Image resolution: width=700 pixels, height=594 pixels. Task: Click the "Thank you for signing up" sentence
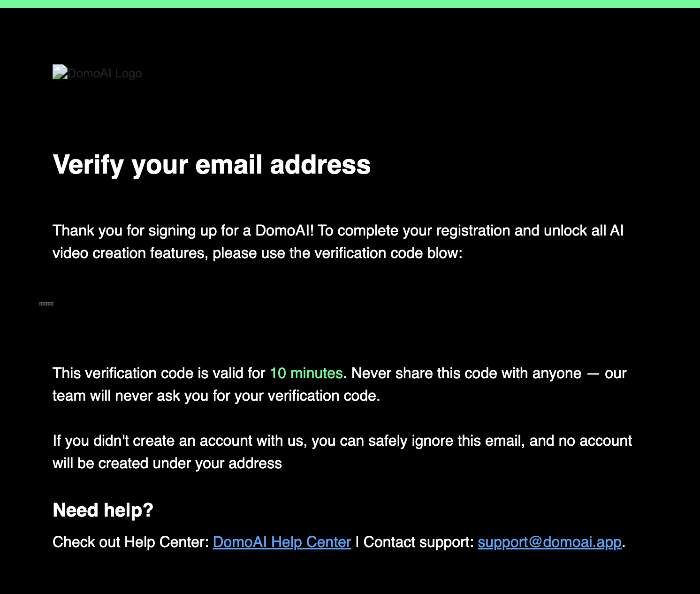tap(185, 231)
